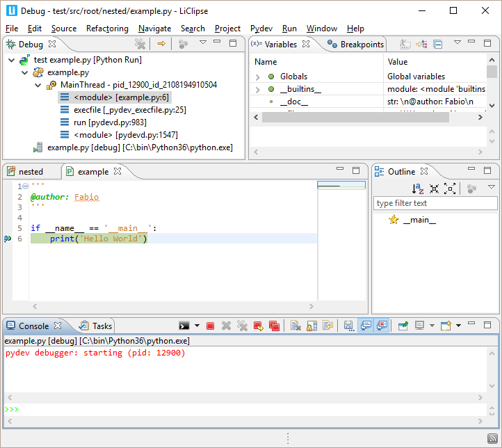Toggle Show Console on Standard Out
The image size is (502, 448).
(365, 326)
